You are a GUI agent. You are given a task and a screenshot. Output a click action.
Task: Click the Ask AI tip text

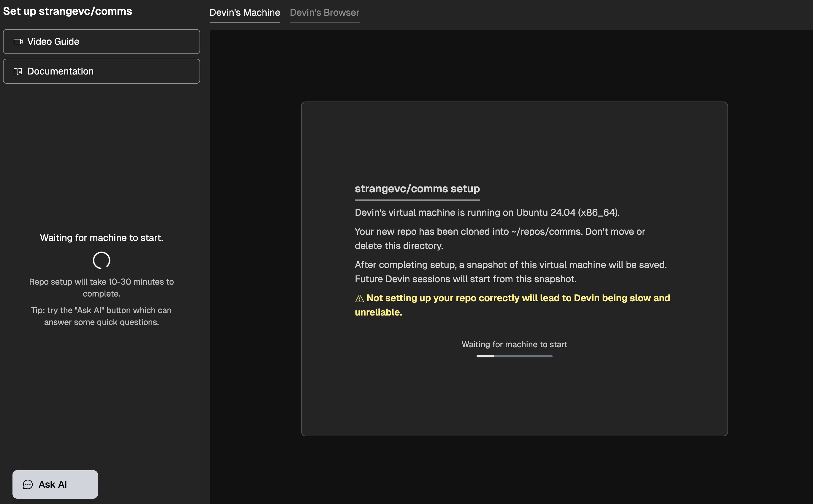point(101,316)
